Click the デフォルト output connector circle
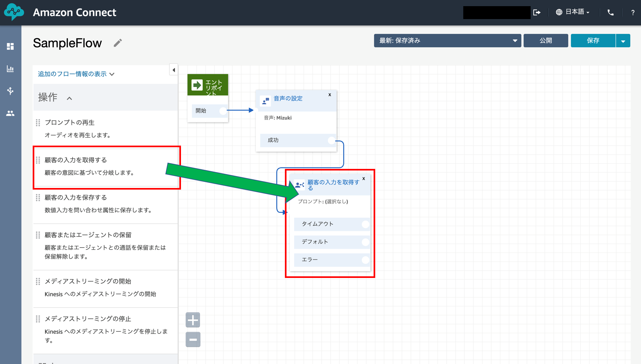This screenshot has width=641, height=364. [365, 242]
